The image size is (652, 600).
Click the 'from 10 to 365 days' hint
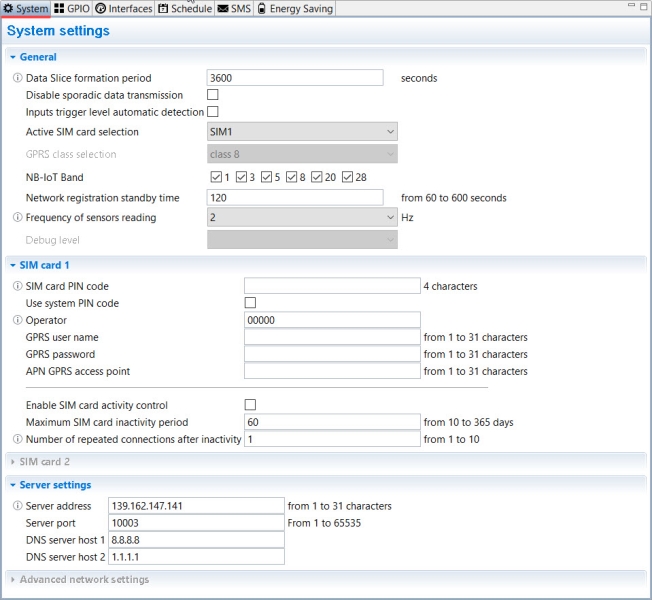click(469, 422)
